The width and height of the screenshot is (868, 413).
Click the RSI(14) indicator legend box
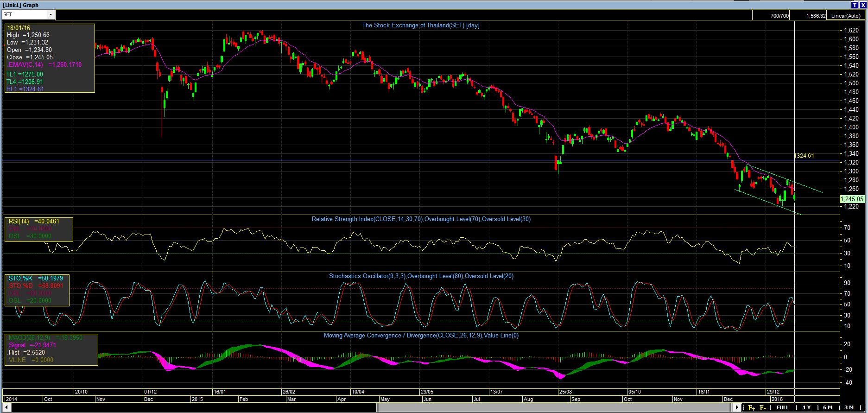[x=38, y=229]
